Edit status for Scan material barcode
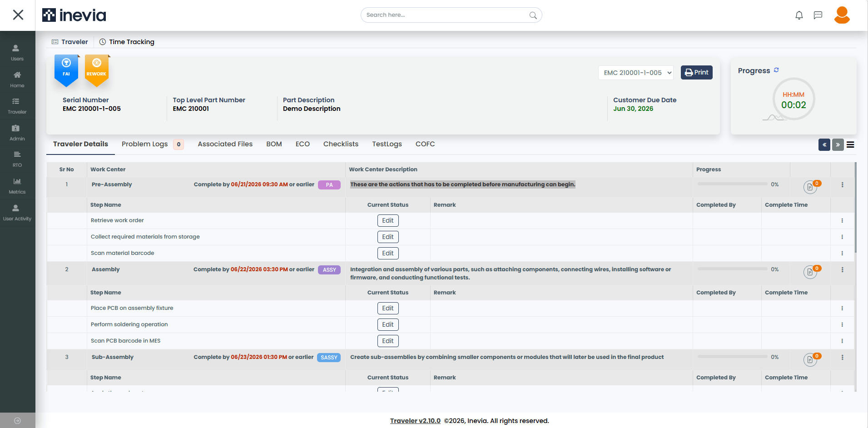Image resolution: width=868 pixels, height=428 pixels. click(388, 253)
